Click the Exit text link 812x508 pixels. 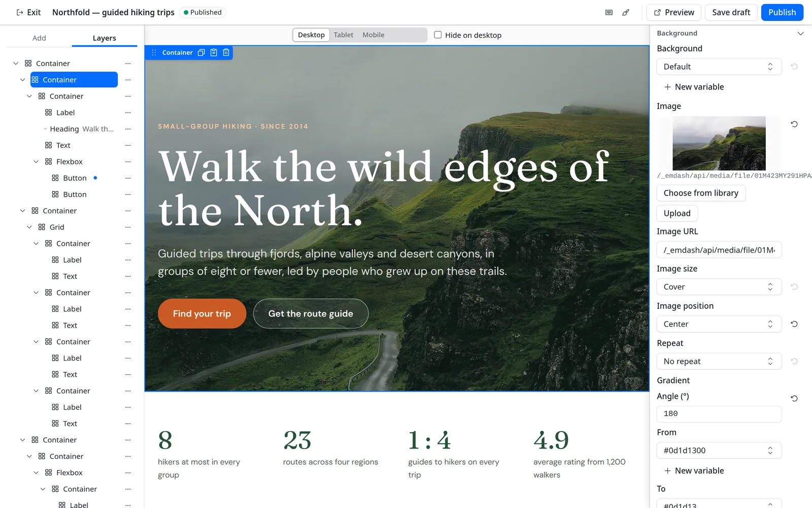click(34, 12)
